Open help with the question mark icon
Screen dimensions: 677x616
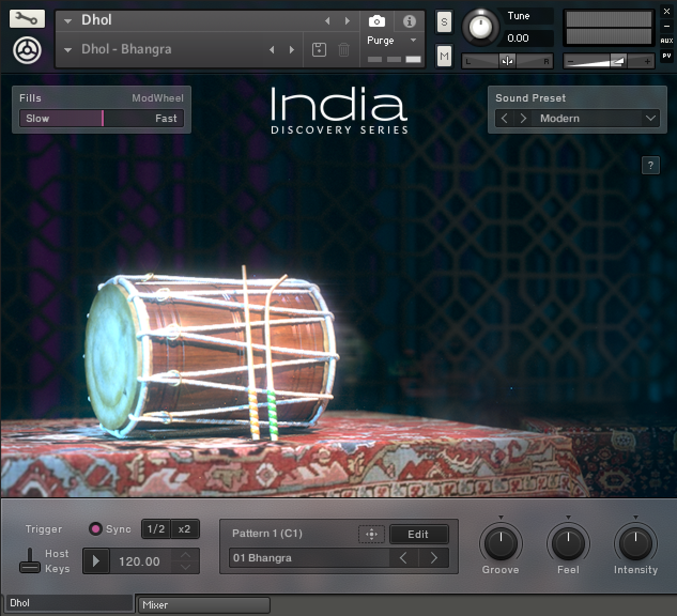[650, 165]
